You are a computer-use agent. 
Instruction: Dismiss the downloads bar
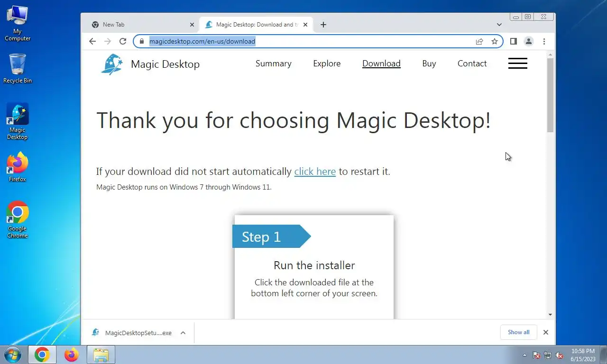click(x=546, y=332)
